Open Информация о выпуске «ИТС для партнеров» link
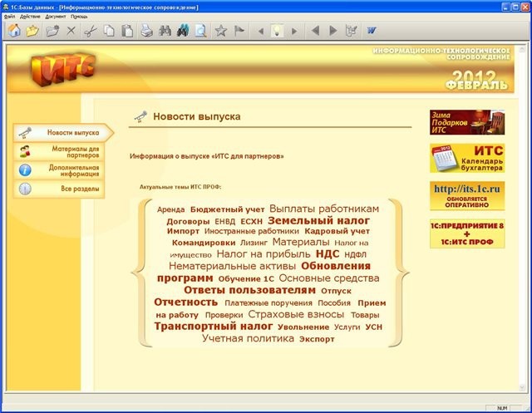Viewport: 532px width, 413px height. (207, 156)
